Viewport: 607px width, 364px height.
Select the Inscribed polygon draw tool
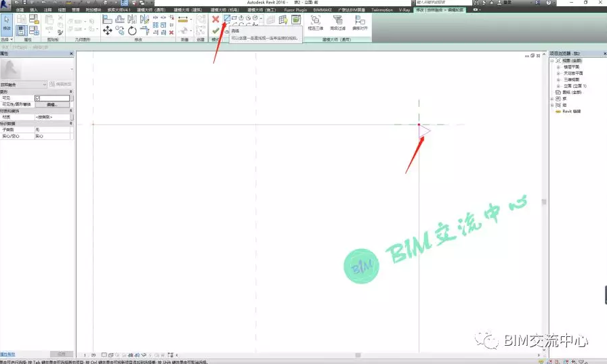pyautogui.click(x=241, y=18)
